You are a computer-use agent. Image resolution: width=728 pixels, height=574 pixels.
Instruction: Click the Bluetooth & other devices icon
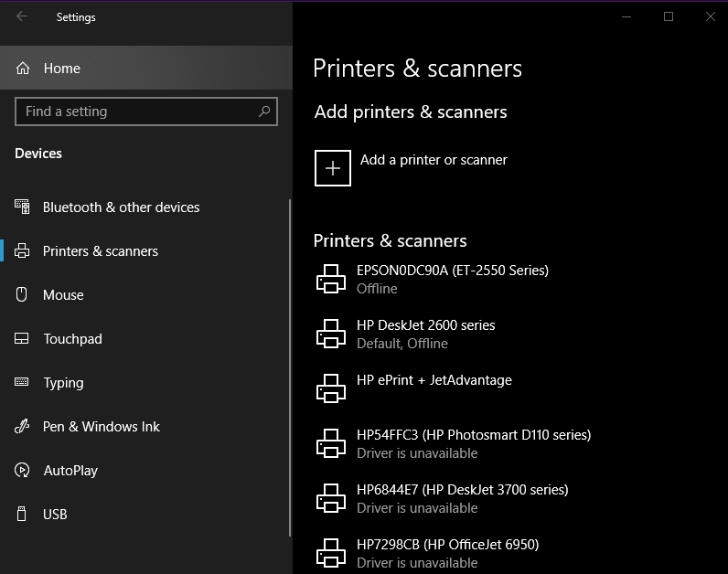[x=23, y=207]
